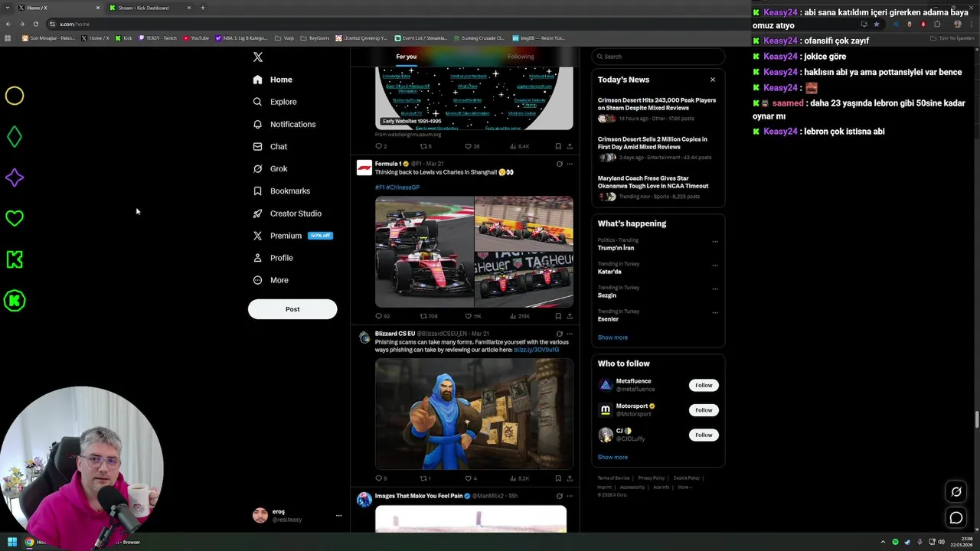Screen dimensions: 980x551
Task: Open the More options for Formula 1 post
Action: pos(570,164)
